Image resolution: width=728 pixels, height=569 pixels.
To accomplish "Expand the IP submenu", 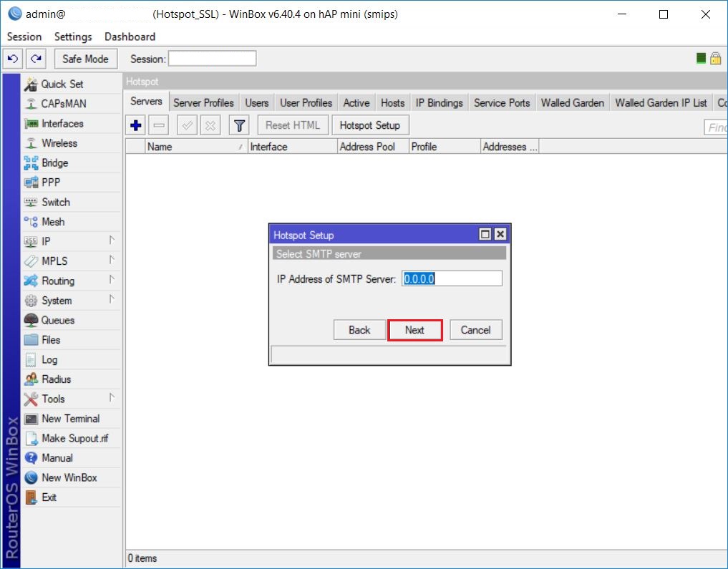I will (x=72, y=241).
